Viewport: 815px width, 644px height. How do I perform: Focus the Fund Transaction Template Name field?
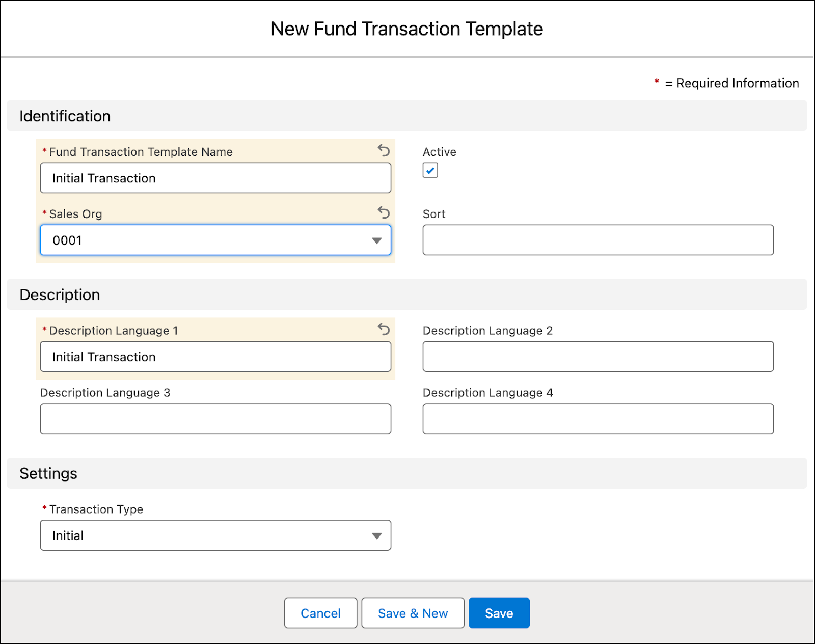(215, 178)
